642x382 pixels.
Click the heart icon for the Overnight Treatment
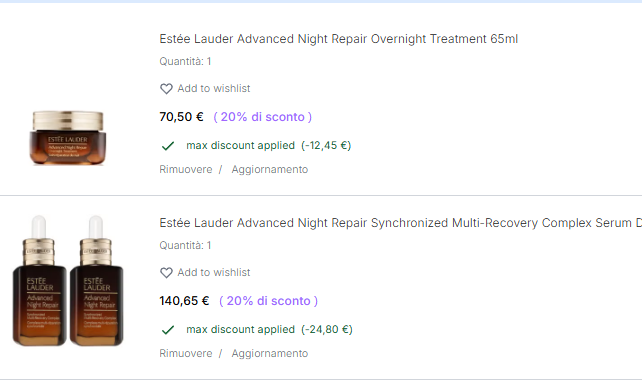pos(166,88)
